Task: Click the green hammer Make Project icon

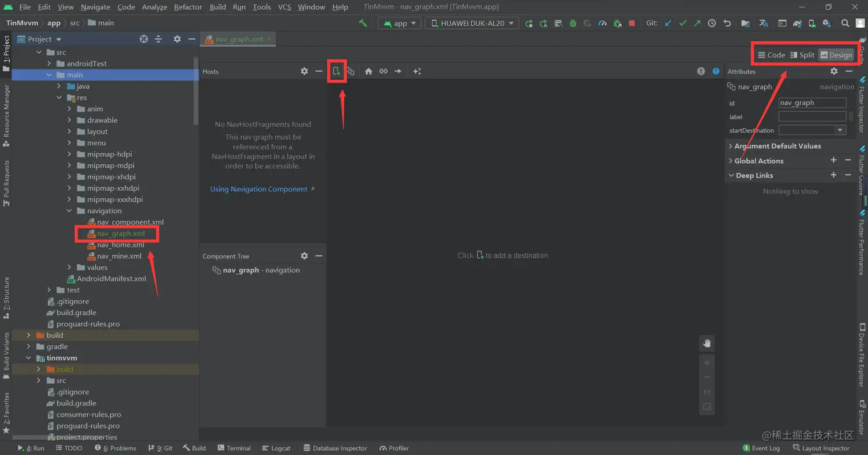Action: (362, 23)
